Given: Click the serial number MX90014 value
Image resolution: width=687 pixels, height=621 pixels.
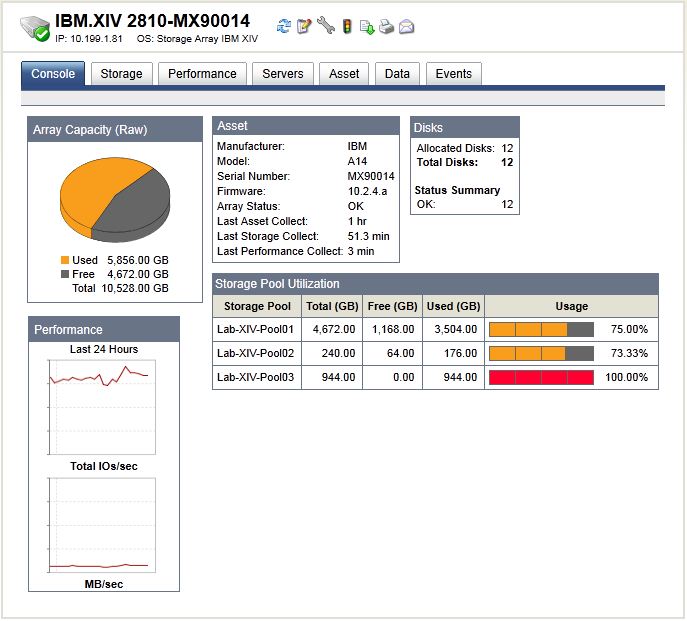Looking at the screenshot, I should point(371,176).
